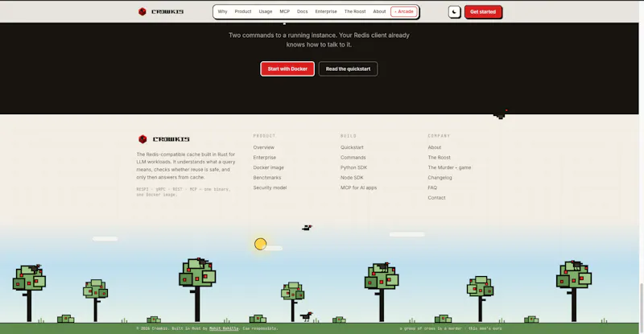This screenshot has width=644, height=334.
Task: Open The Roost in the top navigation
Action: click(355, 11)
